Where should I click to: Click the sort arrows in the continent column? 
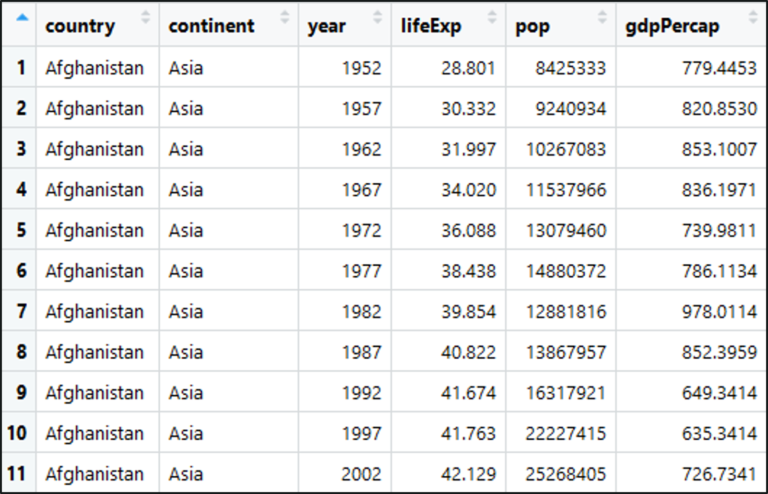286,18
